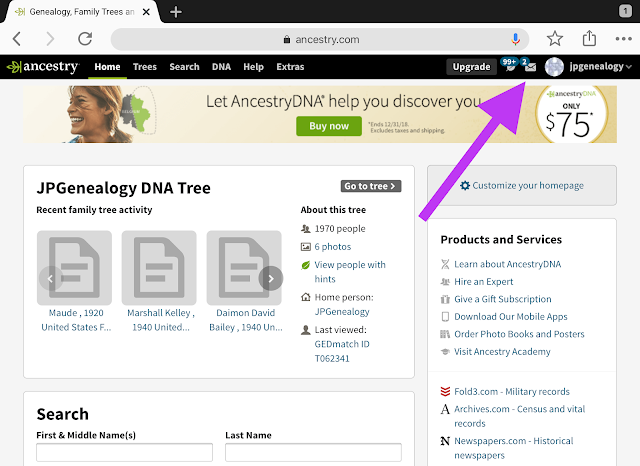
Task: Open tab switcher showing count 1
Action: 625,11
